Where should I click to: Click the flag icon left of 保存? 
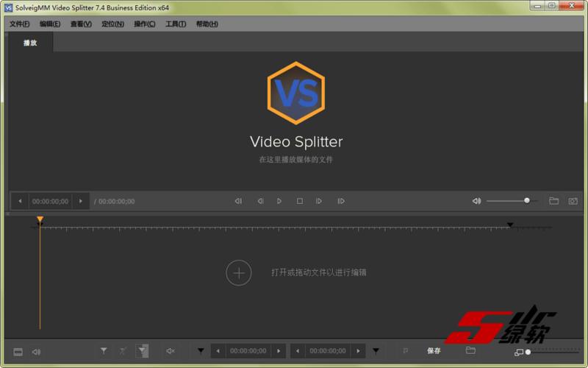(406, 350)
